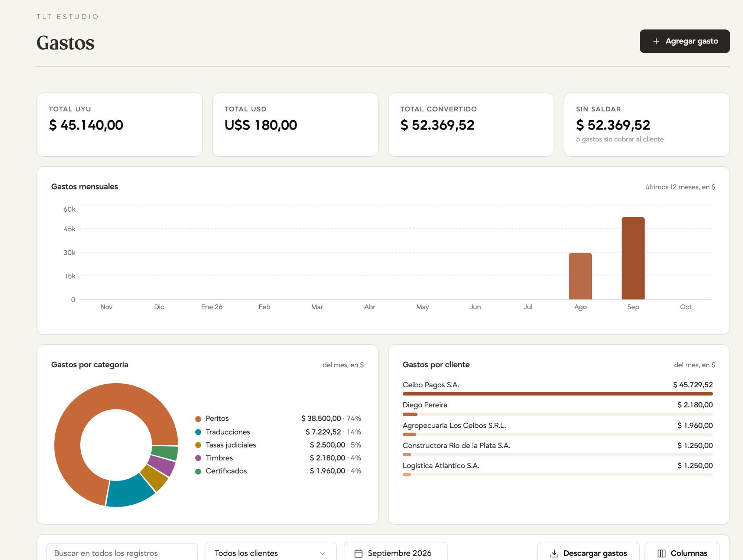Click the Total Convertido card amount
Image resolution: width=743 pixels, height=560 pixels.
437,125
